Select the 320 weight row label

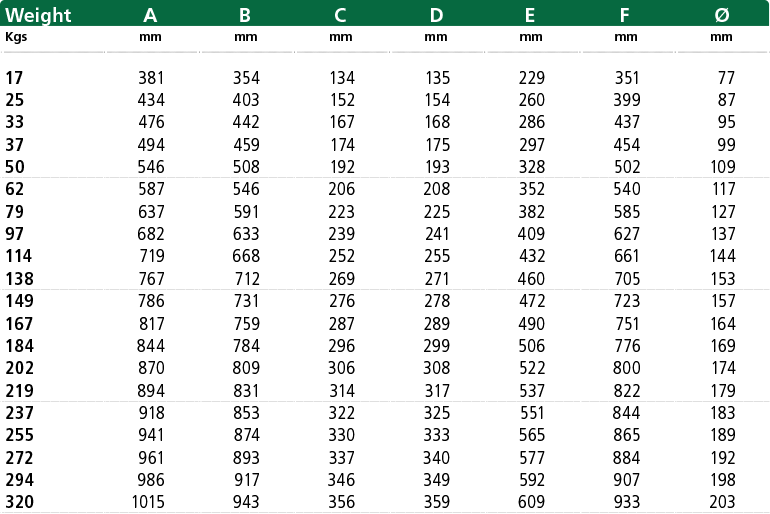[x=19, y=502]
